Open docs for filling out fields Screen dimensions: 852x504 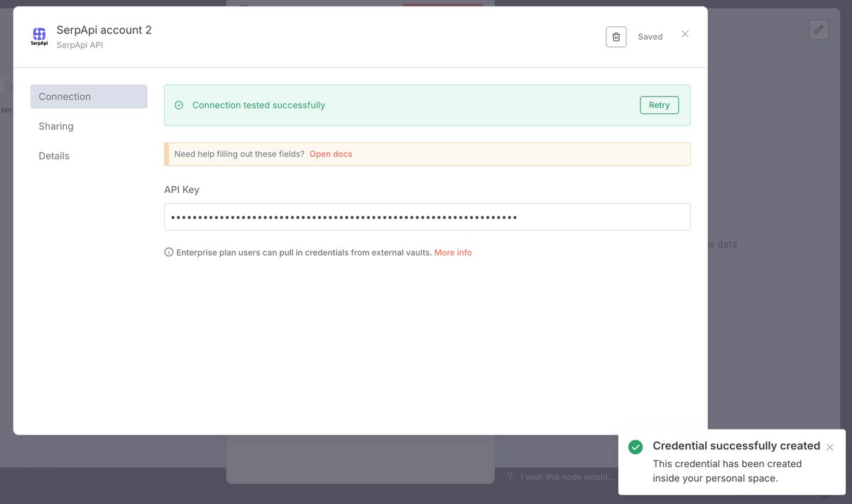click(330, 154)
